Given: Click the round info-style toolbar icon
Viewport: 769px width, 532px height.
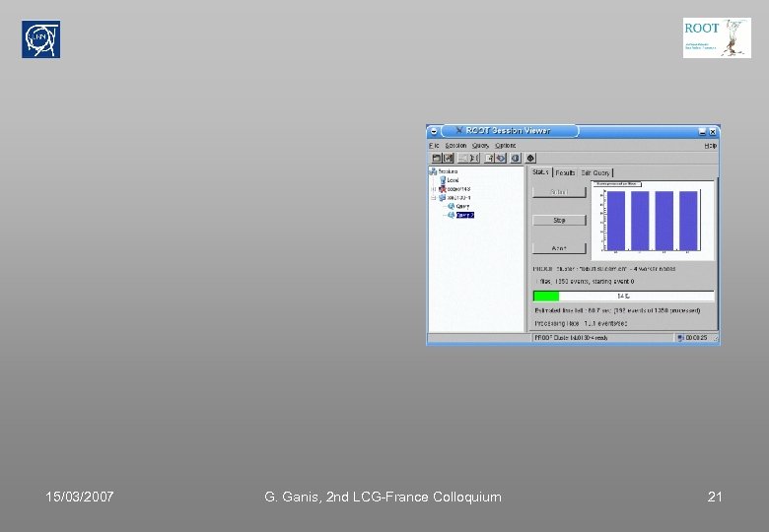Looking at the screenshot, I should (516, 159).
